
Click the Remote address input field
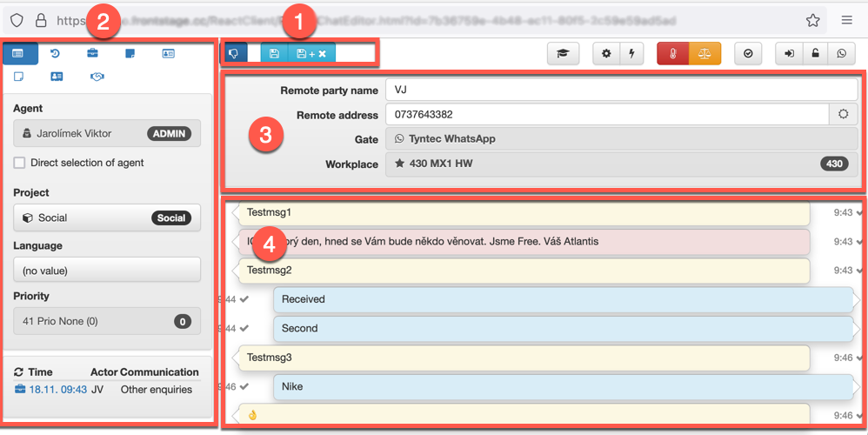click(x=607, y=115)
